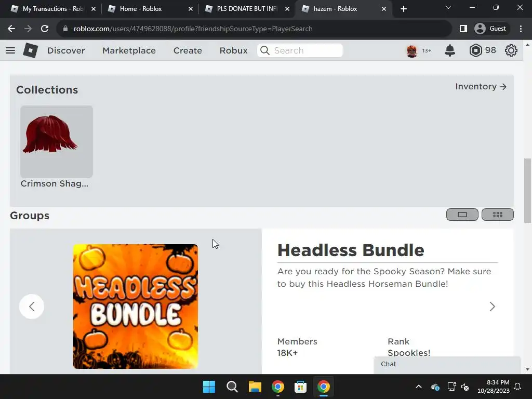The image size is (532, 399).
Task: Reload the page with refresh icon
Action: 45,29
